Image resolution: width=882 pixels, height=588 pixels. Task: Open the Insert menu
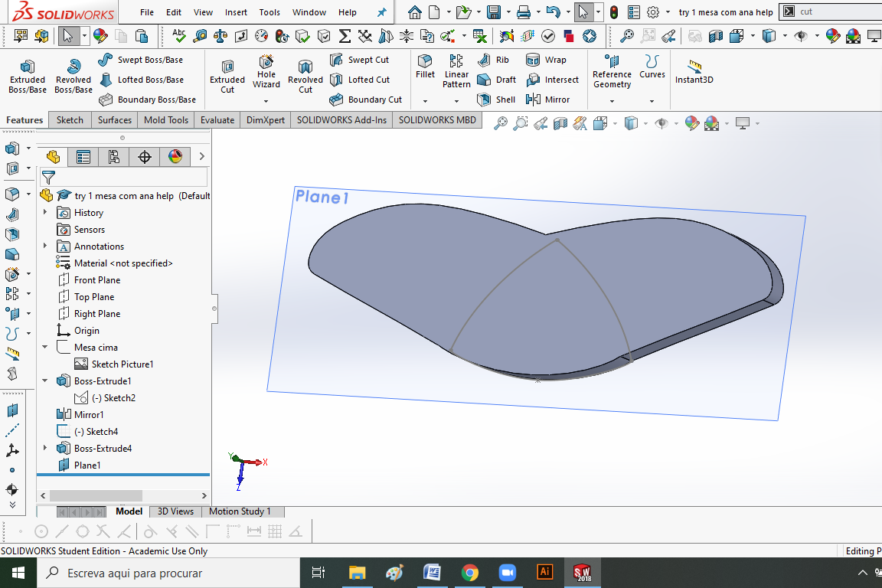[x=236, y=11]
